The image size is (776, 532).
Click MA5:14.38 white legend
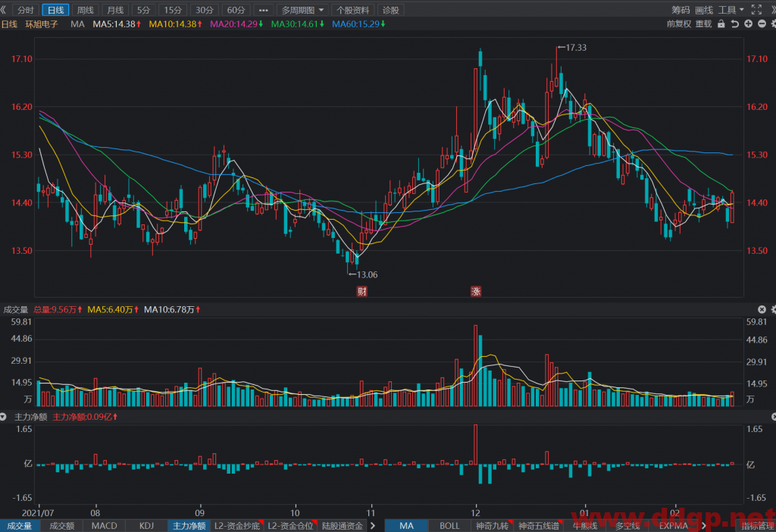point(117,23)
